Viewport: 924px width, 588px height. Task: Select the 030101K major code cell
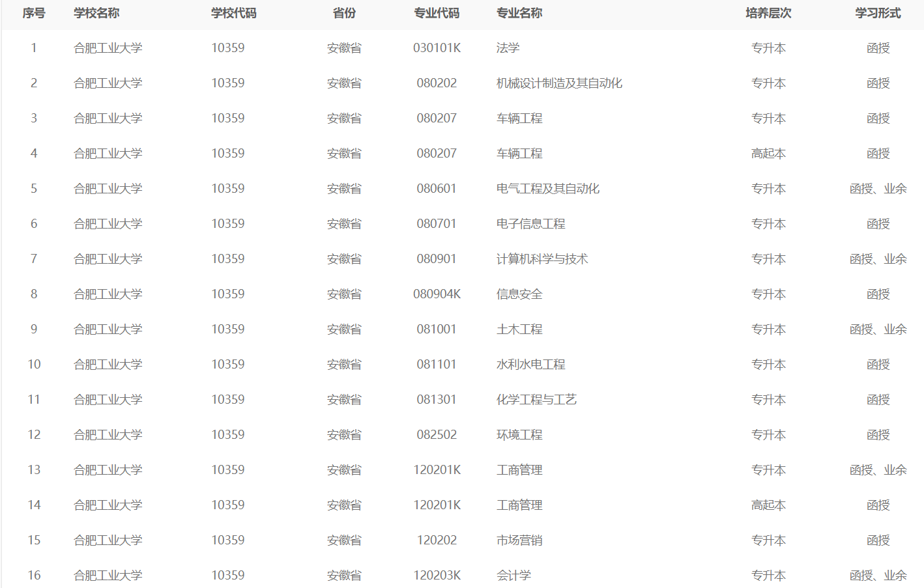437,48
